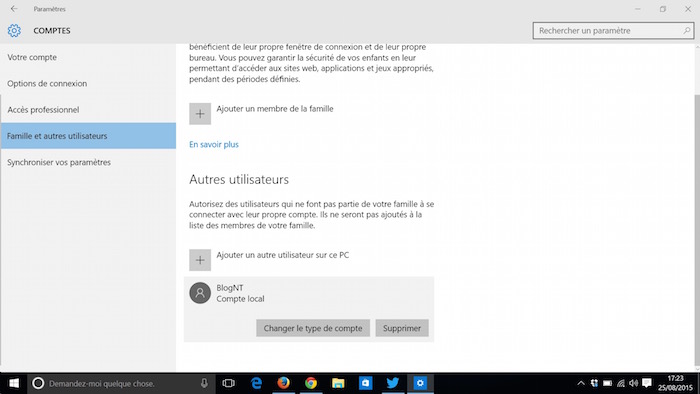Open File Explorer from the taskbar
700x394 pixels.
pos(338,383)
